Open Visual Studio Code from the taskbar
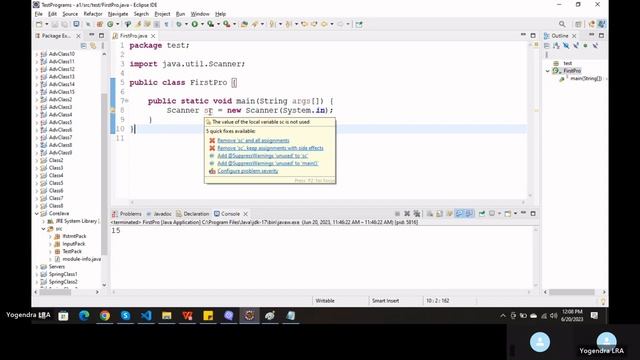This screenshot has width=640, height=360. [x=146, y=316]
